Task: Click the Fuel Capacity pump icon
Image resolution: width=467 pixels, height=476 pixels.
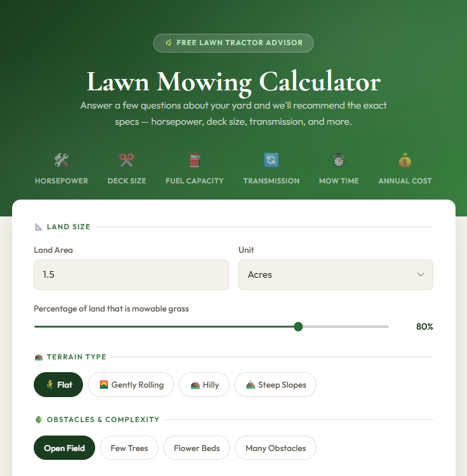Action: 194,160
